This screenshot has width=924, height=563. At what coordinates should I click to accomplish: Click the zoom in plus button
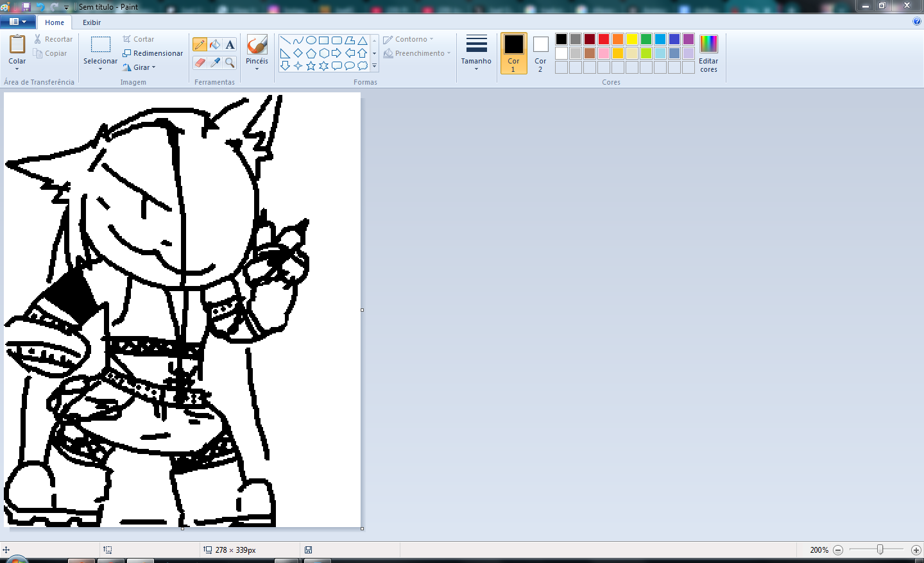(916, 550)
